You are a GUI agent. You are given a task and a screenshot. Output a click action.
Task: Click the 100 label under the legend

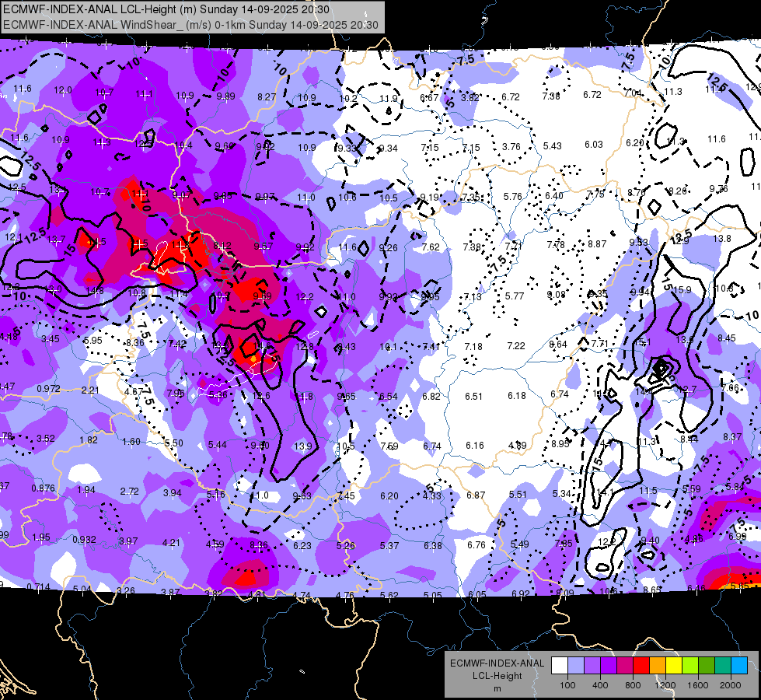(x=567, y=685)
